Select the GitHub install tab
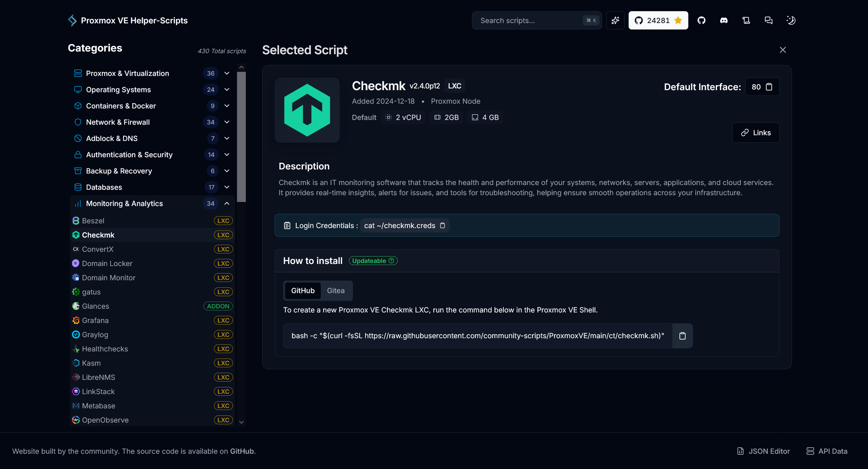 click(302, 290)
